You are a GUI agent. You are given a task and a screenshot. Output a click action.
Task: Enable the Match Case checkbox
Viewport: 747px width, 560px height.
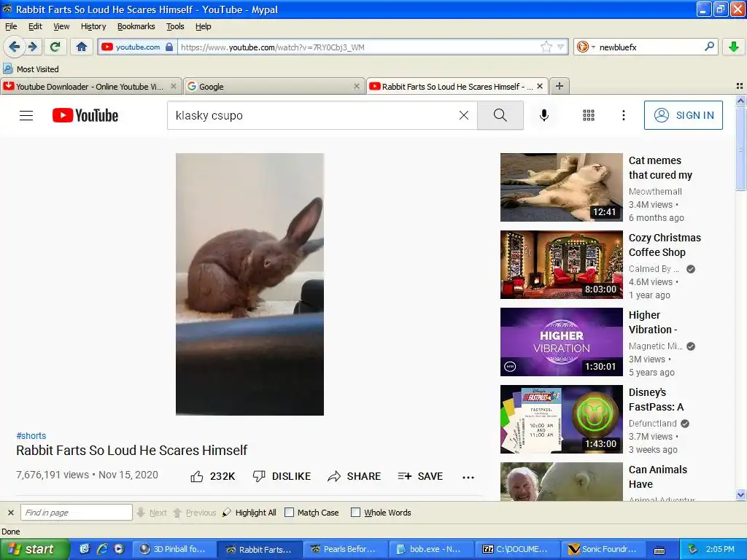click(x=289, y=513)
